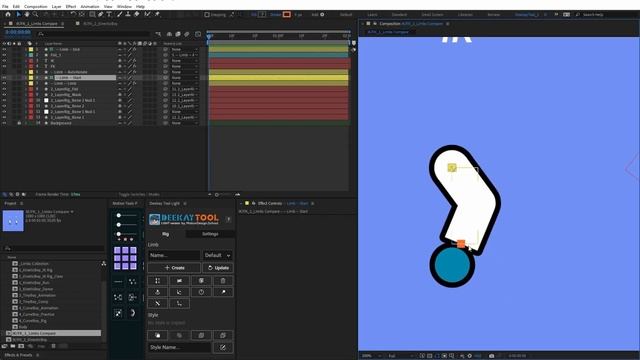Click the power icon button in DeekayTool

(201, 292)
